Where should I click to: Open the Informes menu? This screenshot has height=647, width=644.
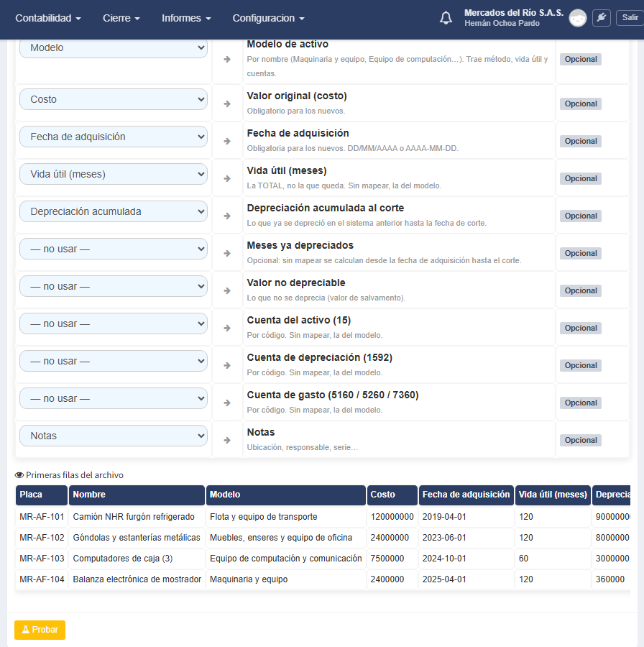186,18
